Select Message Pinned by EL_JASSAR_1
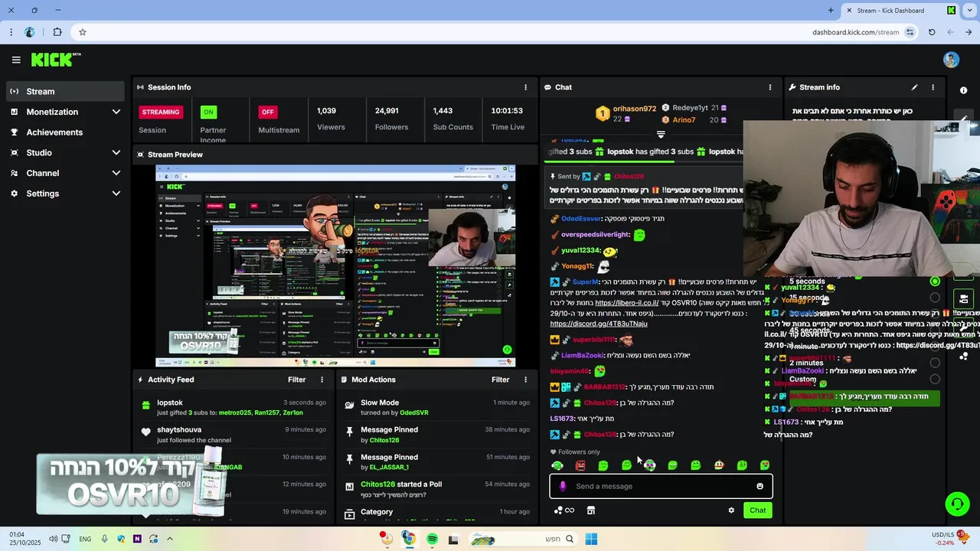The image size is (980, 551). 437,461
